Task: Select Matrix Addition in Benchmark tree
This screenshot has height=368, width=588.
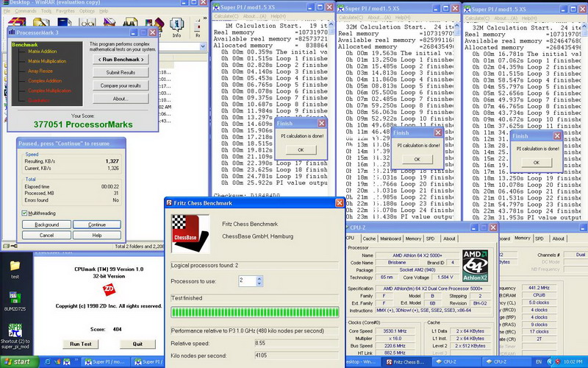Action: tap(43, 52)
